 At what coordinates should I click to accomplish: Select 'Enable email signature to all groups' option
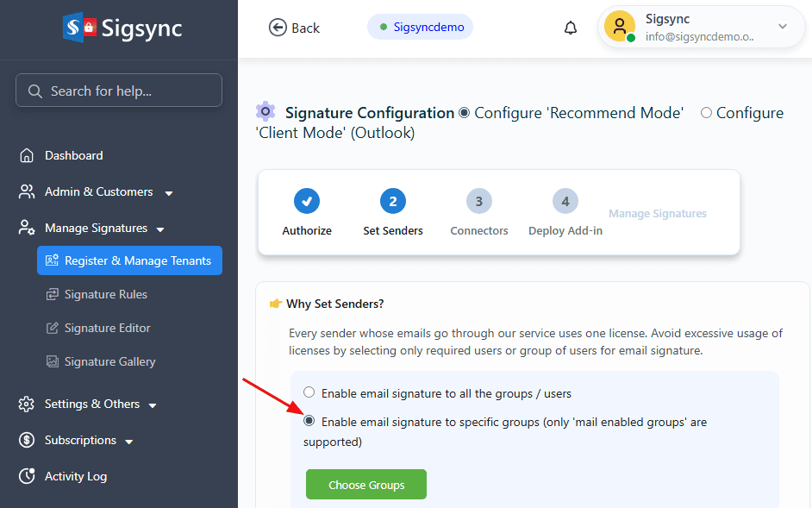[309, 393]
